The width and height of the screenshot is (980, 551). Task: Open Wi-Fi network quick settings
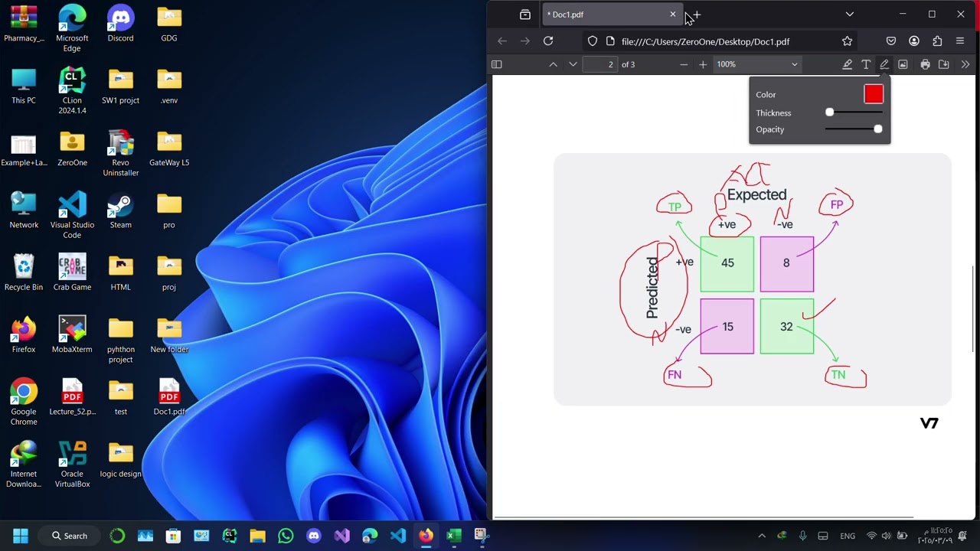pyautogui.click(x=871, y=536)
